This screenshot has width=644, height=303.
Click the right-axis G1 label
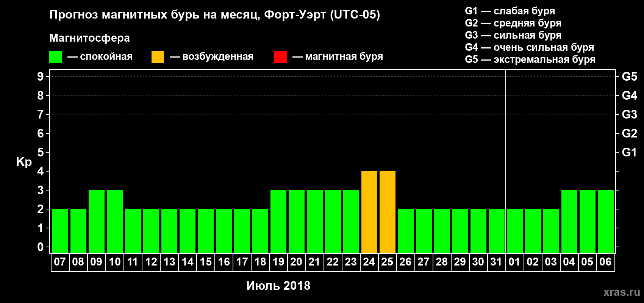630,152
